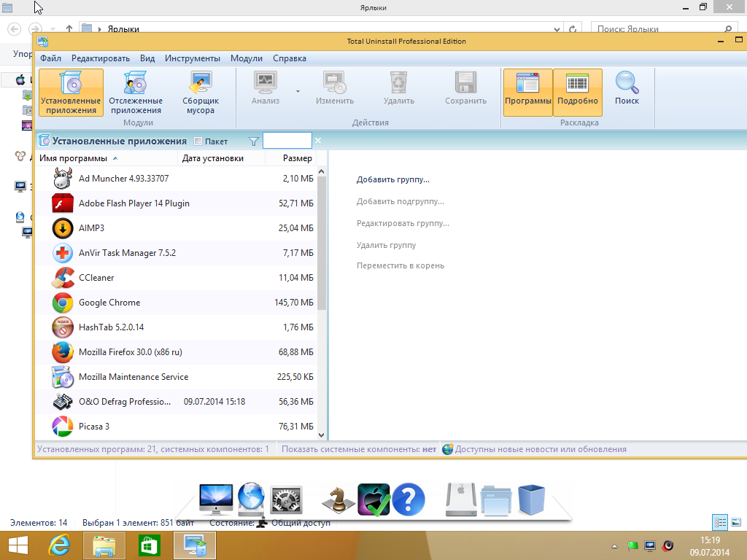The image size is (747, 560).
Task: Open the Редактировать menu
Action: pyautogui.click(x=101, y=58)
